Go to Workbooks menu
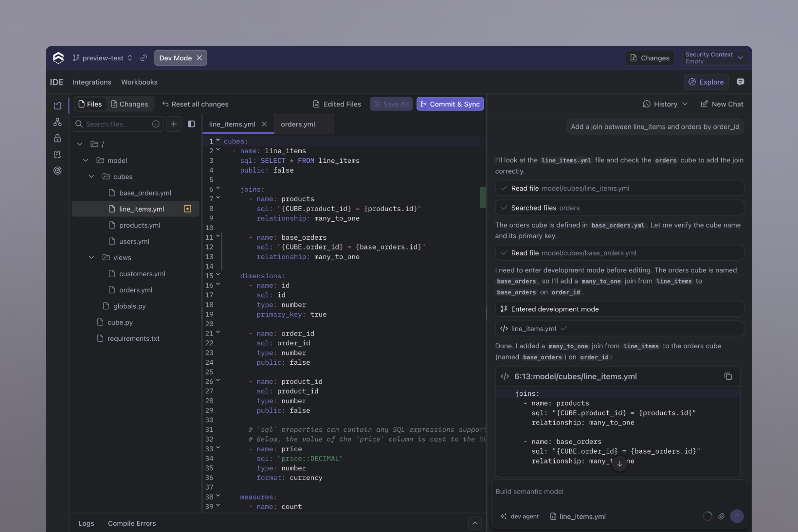798x532 pixels. pos(139,82)
